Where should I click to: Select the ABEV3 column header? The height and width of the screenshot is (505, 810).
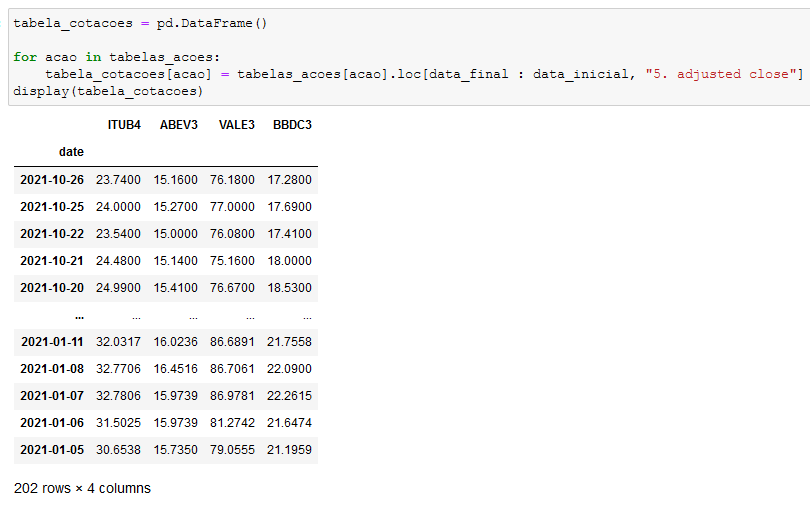179,125
